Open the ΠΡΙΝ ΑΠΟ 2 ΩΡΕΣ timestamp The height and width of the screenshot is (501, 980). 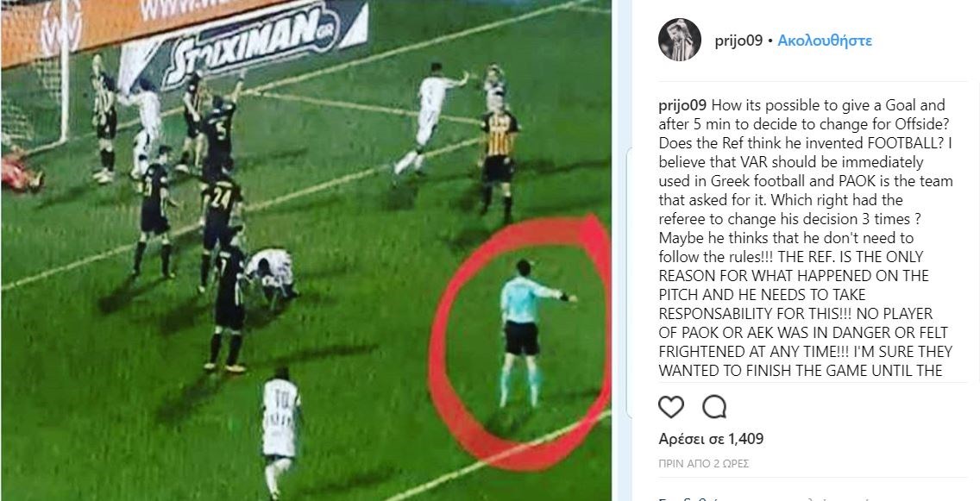[x=704, y=464]
